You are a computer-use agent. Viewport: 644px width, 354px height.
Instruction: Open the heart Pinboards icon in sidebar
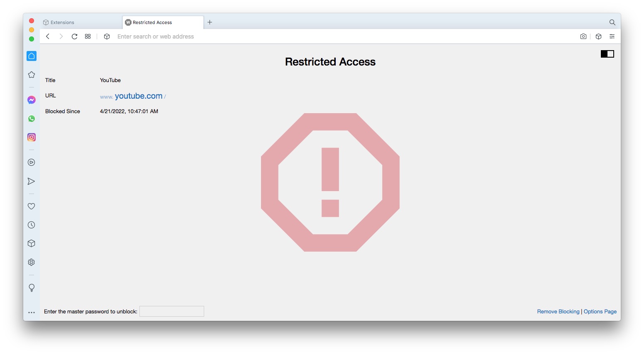tap(32, 206)
